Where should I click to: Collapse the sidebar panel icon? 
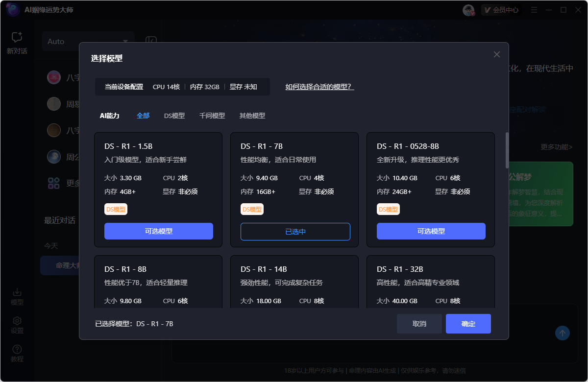tap(151, 41)
